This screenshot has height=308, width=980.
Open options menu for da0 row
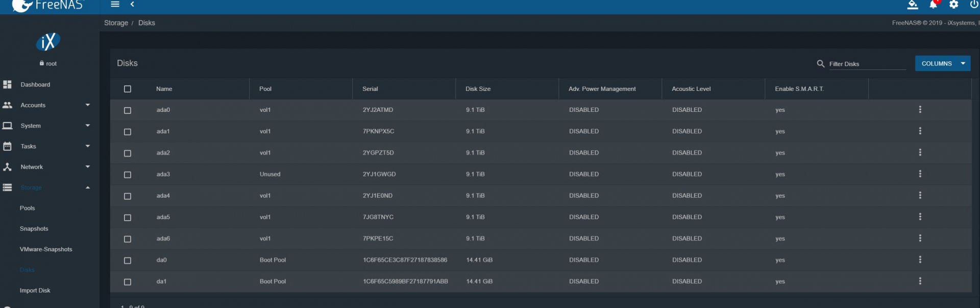pyautogui.click(x=920, y=260)
